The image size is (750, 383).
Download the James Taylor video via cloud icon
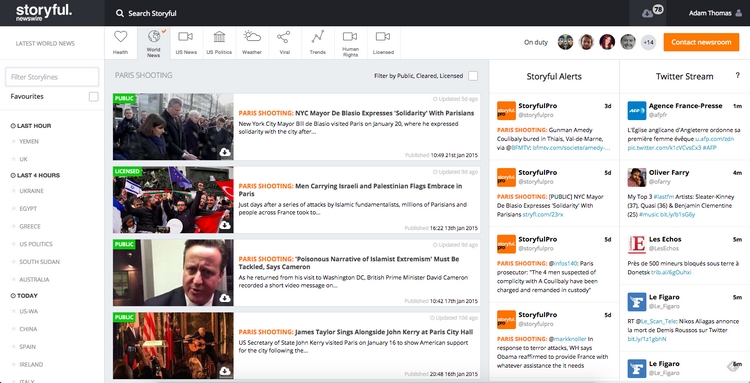click(x=225, y=371)
